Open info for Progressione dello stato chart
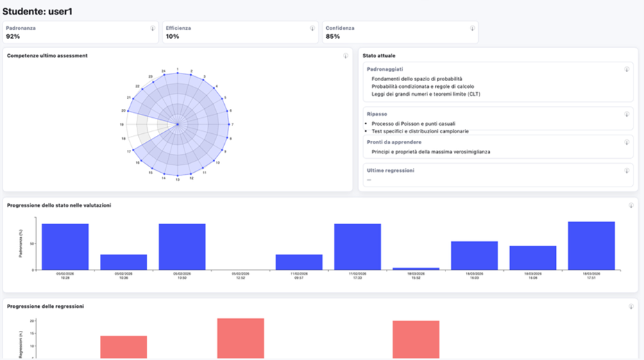 631,205
